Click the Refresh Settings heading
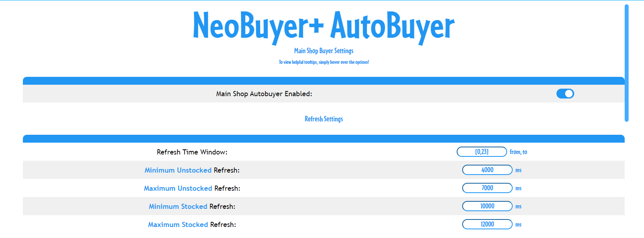The image size is (644, 238). click(323, 119)
